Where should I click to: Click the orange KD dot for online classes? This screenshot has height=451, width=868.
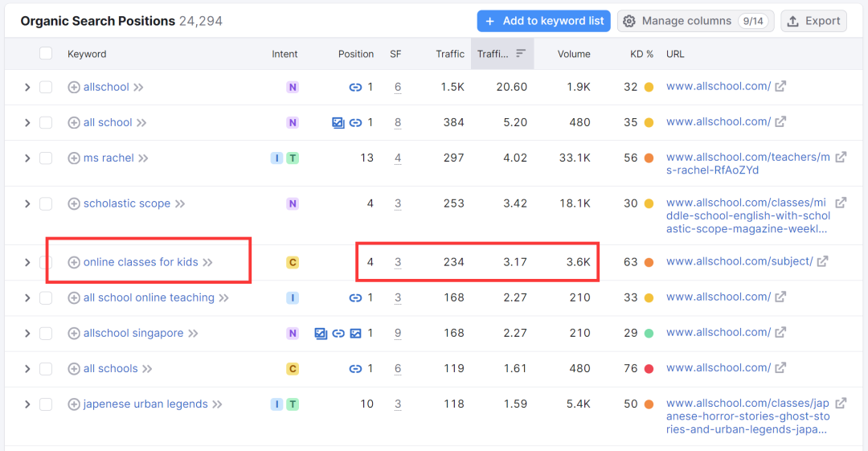649,262
